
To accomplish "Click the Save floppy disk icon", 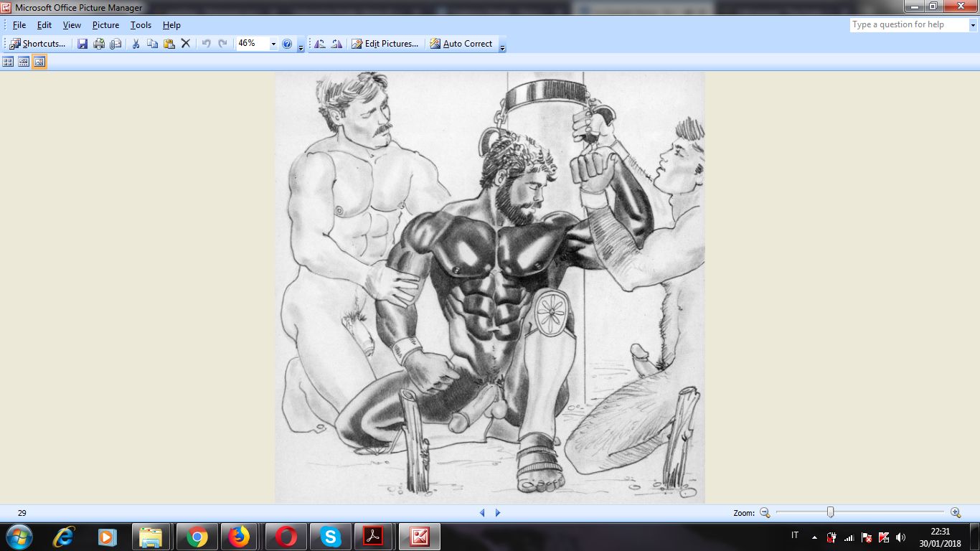I will 83,44.
